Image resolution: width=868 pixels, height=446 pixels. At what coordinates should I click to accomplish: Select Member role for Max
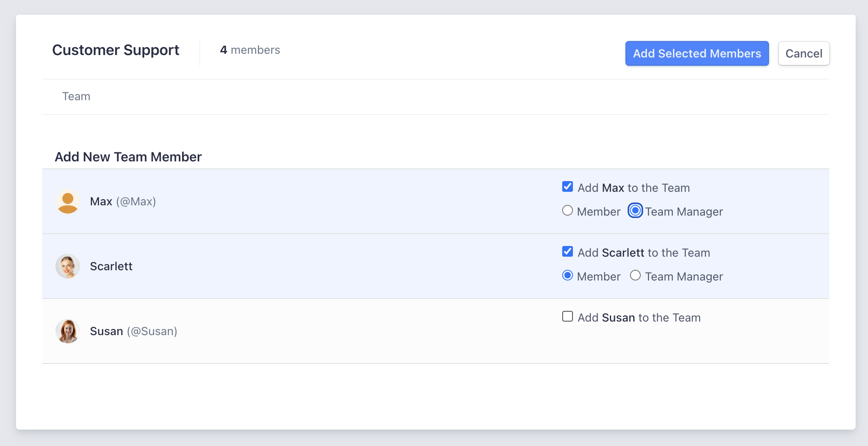click(568, 211)
